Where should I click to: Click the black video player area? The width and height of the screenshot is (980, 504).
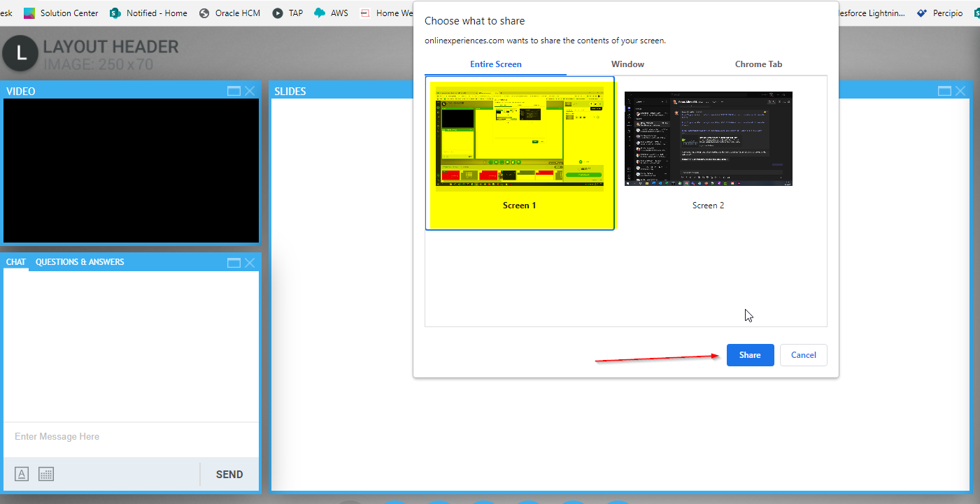pyautogui.click(x=131, y=170)
